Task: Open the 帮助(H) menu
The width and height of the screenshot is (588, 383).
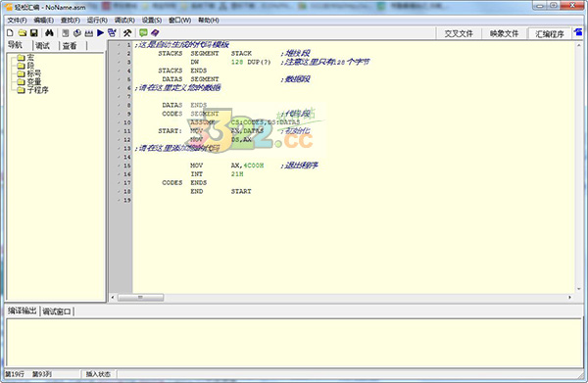Action: click(209, 21)
